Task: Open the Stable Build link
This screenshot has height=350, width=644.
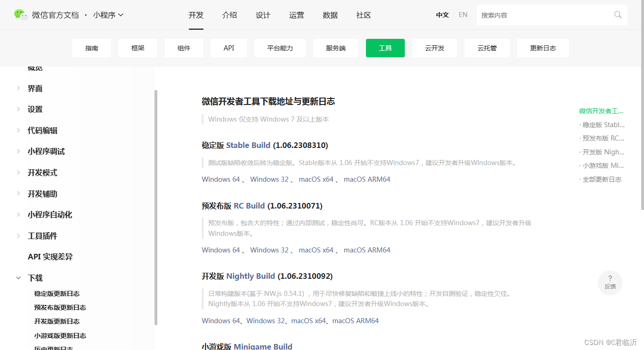Action: [248, 145]
